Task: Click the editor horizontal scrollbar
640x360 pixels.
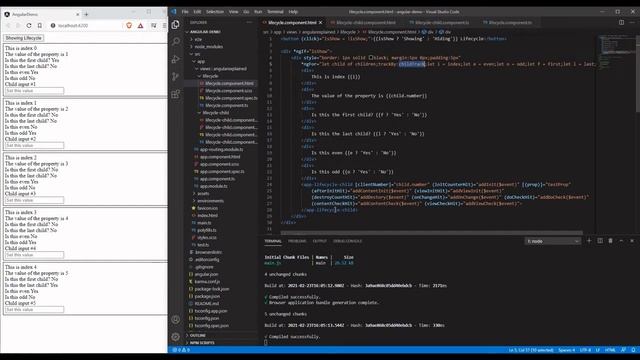Action: tap(431, 233)
